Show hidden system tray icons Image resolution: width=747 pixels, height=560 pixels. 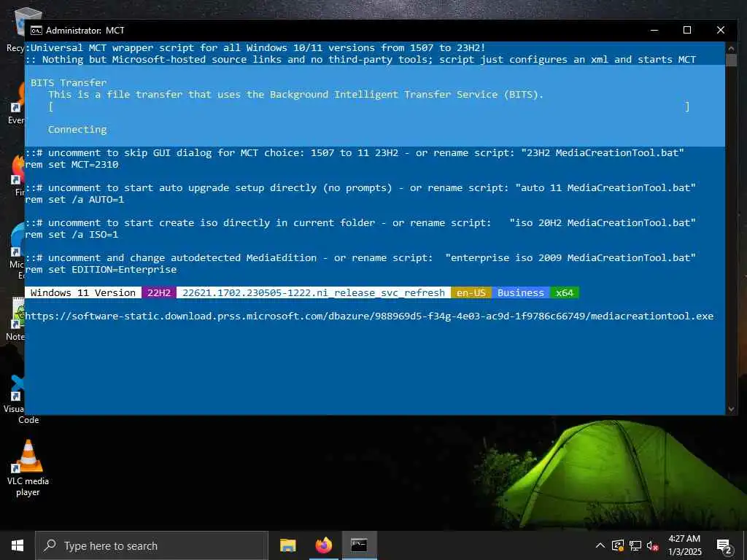coord(600,545)
